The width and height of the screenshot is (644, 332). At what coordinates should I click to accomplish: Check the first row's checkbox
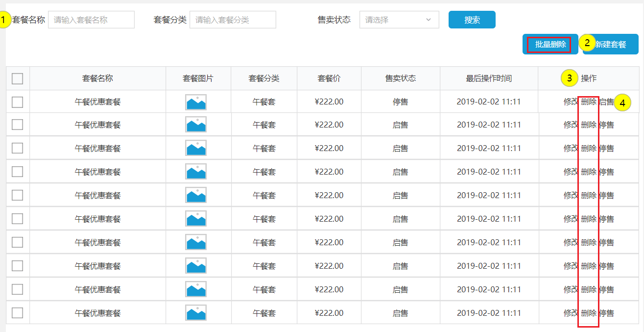[x=18, y=102]
